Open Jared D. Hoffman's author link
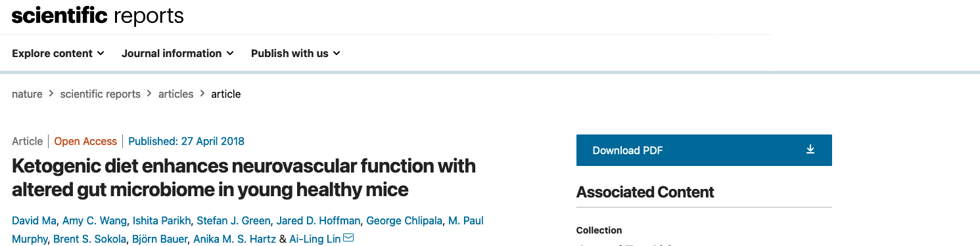 [x=317, y=220]
